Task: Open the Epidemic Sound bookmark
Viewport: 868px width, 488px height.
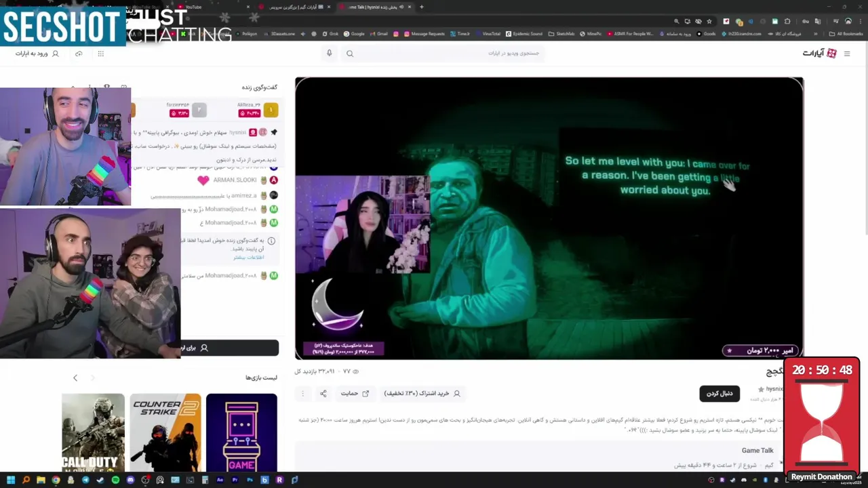Action: (x=523, y=34)
